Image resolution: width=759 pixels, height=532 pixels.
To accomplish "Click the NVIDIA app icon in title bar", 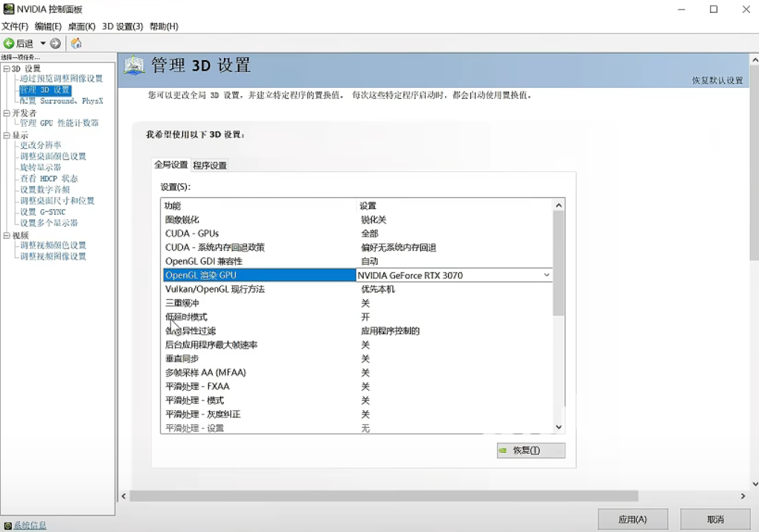I will click(8, 10).
